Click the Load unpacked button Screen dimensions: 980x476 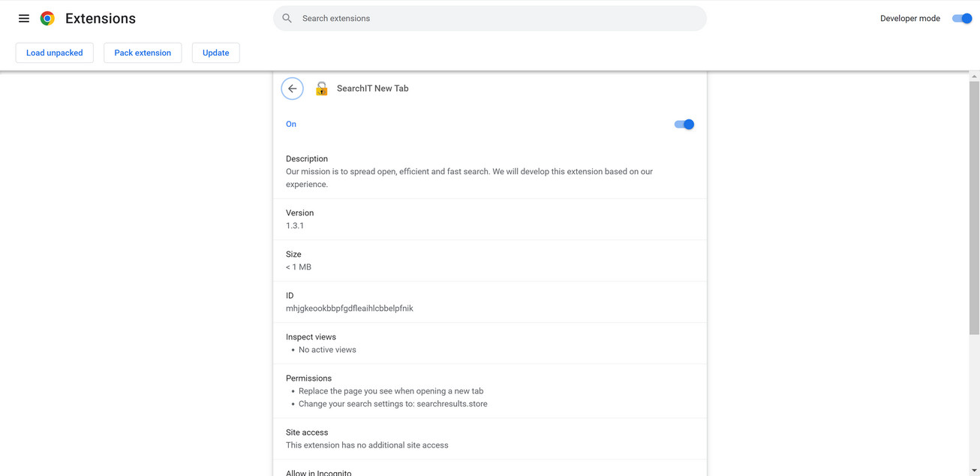click(54, 53)
